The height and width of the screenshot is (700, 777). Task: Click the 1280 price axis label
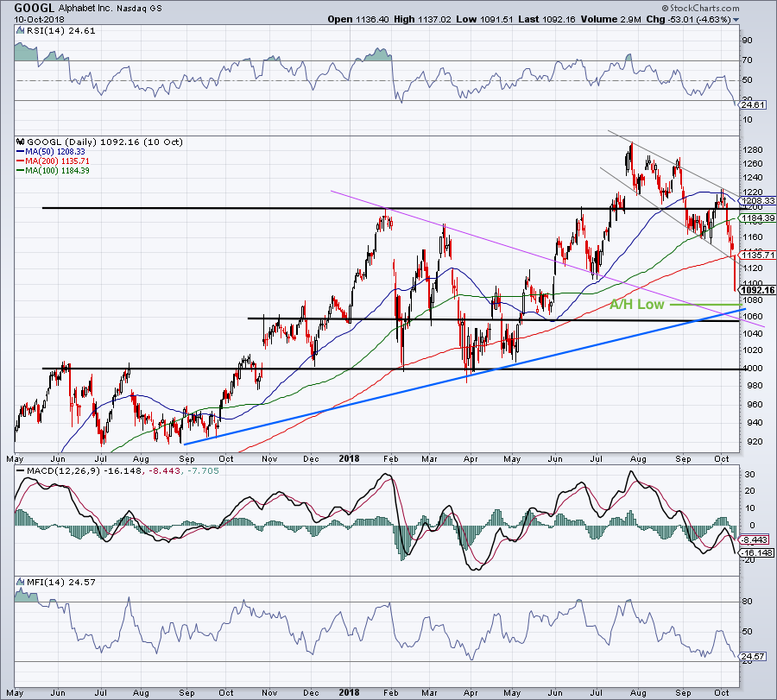pyautogui.click(x=752, y=150)
